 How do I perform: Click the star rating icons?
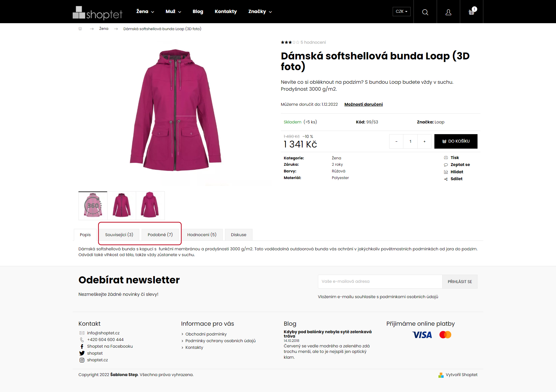[x=290, y=42]
